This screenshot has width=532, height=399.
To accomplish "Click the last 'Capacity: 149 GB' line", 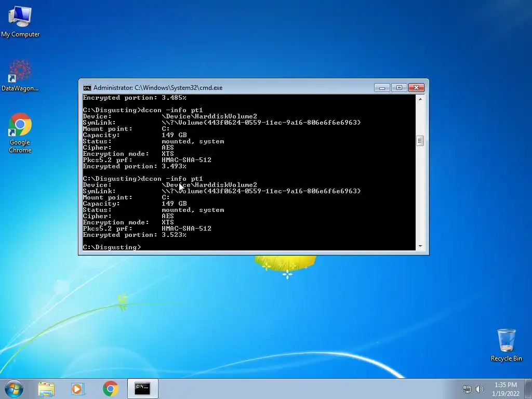I will (135, 204).
